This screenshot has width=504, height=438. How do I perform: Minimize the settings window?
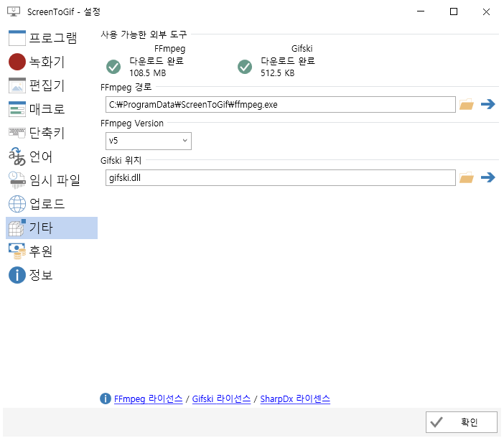[421, 12]
